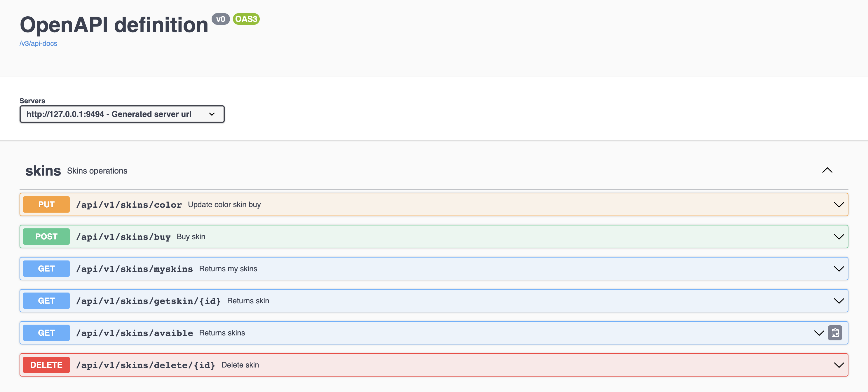Click the skins tag heading
Viewport: 868px width, 392px height.
(x=43, y=171)
